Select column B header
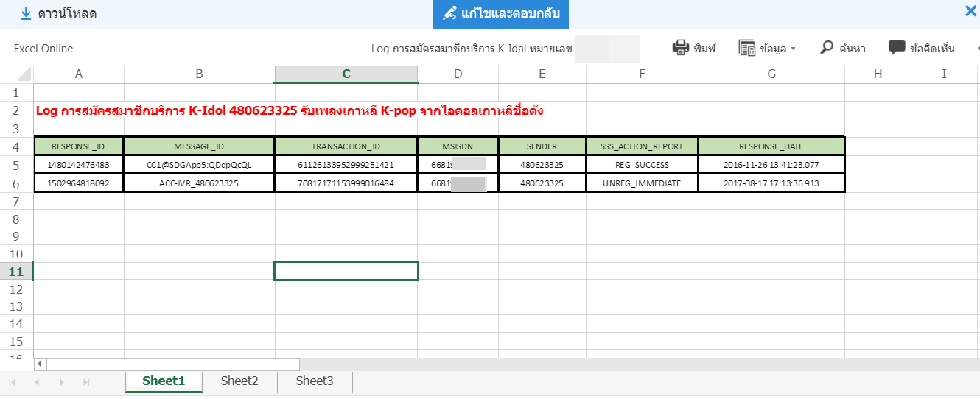Screen dimensions: 980x399 (199, 74)
